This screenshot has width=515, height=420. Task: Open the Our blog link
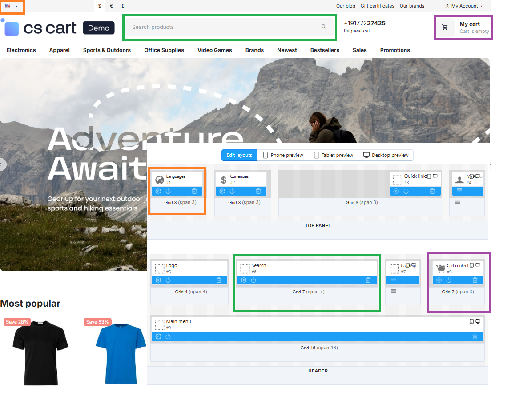pyautogui.click(x=346, y=6)
